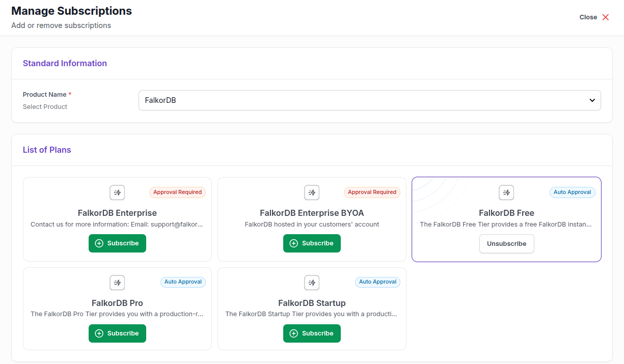Click the Product Name field label

point(45,95)
